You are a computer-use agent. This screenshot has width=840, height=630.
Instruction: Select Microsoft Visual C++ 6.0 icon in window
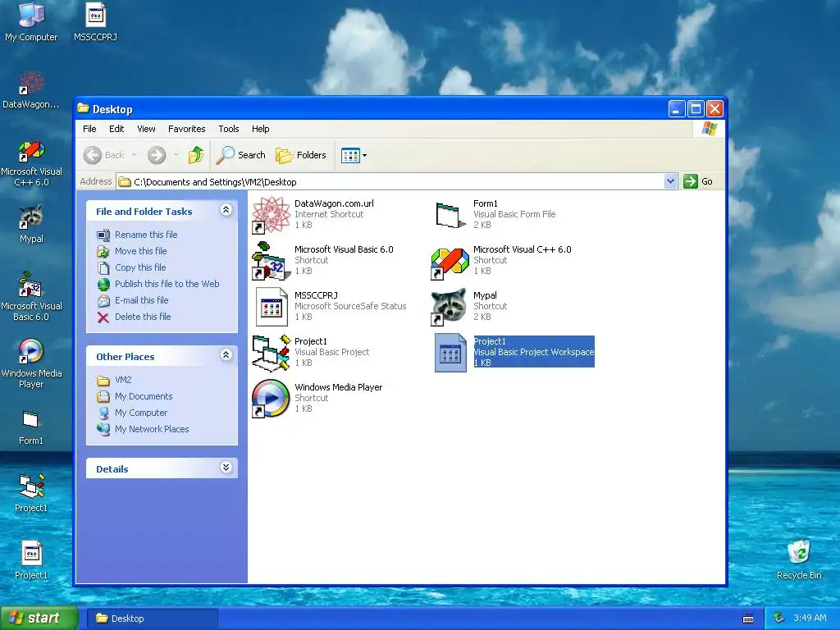coord(450,262)
